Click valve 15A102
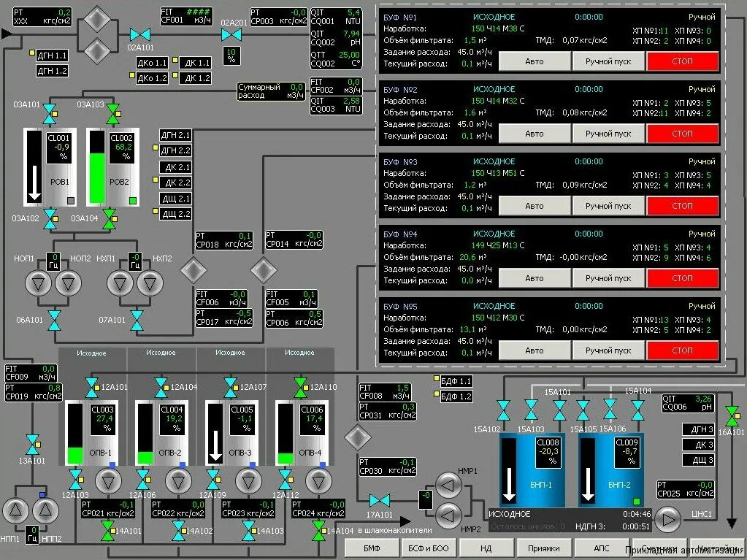The width and height of the screenshot is (747, 560). click(x=503, y=410)
